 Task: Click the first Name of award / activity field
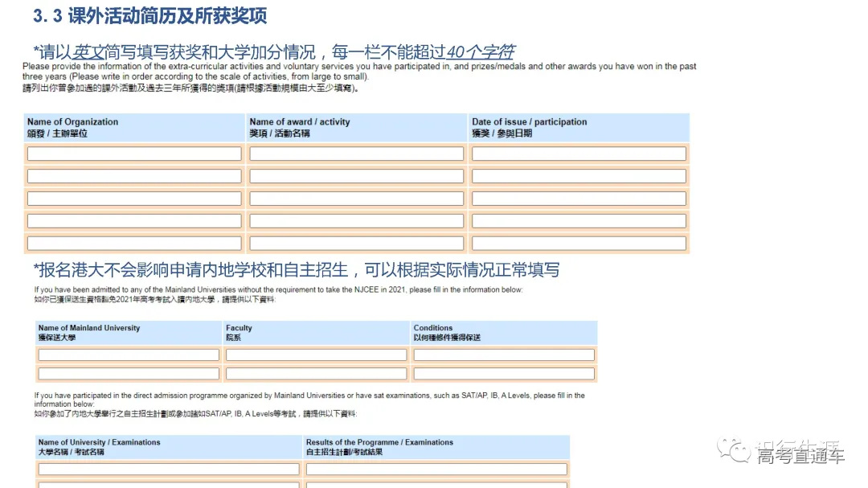tap(356, 153)
